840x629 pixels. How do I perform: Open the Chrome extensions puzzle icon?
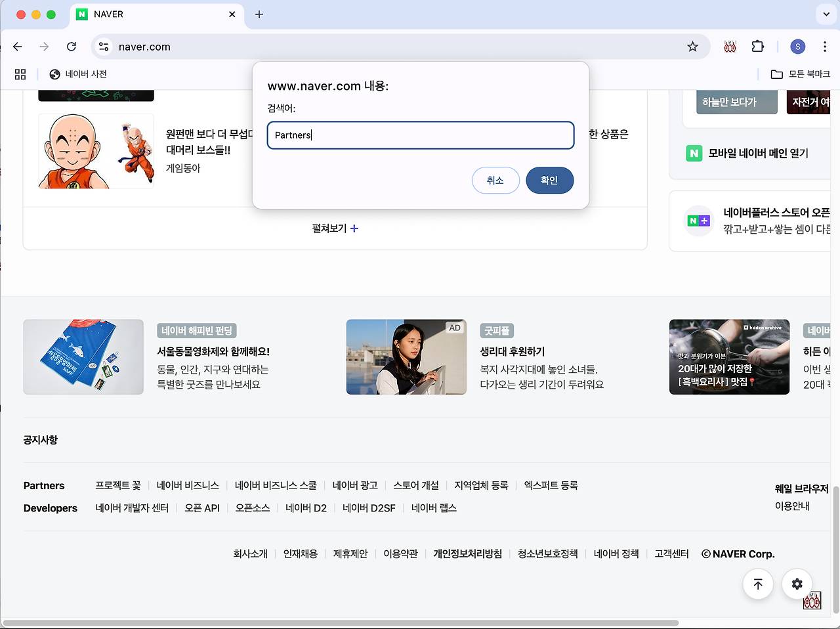tap(757, 47)
